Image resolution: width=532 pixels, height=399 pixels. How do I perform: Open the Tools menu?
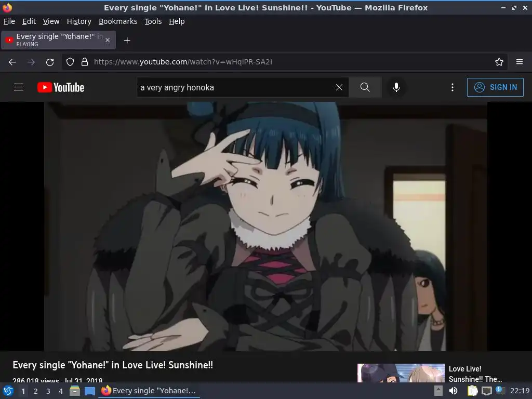pyautogui.click(x=153, y=21)
